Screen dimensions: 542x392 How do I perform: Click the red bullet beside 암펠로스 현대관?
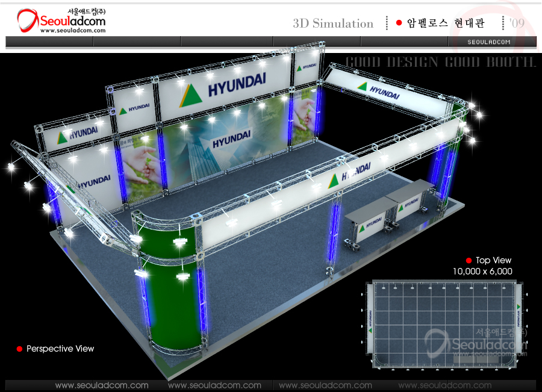tap(399, 23)
